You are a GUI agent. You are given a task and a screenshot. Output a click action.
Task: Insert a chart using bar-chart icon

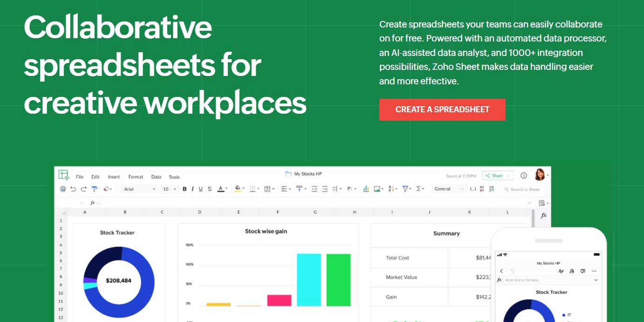click(366, 189)
